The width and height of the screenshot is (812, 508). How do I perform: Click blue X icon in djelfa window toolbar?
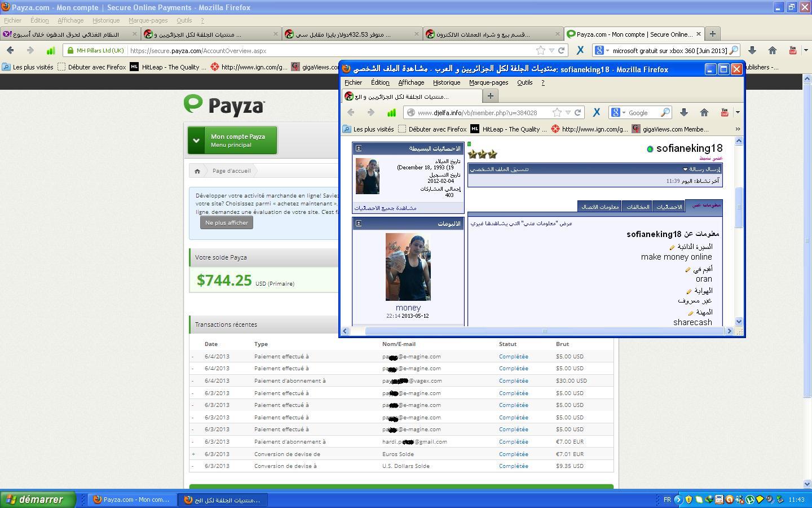[597, 112]
